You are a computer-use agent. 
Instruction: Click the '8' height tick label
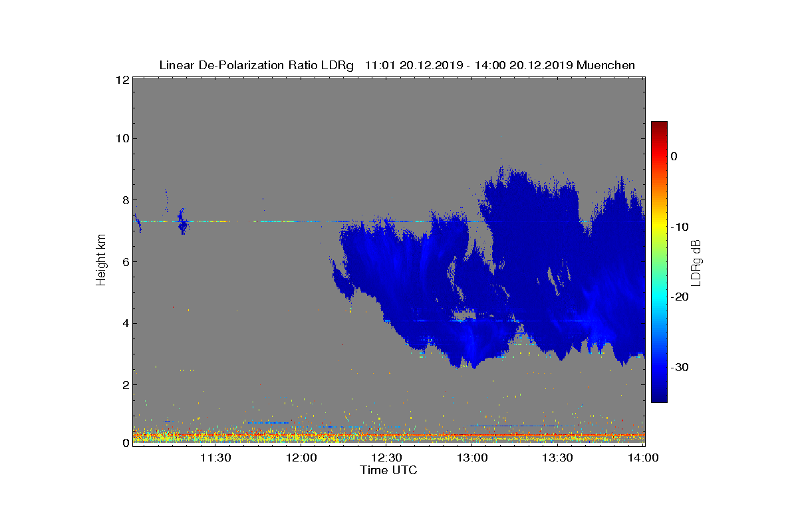124,200
